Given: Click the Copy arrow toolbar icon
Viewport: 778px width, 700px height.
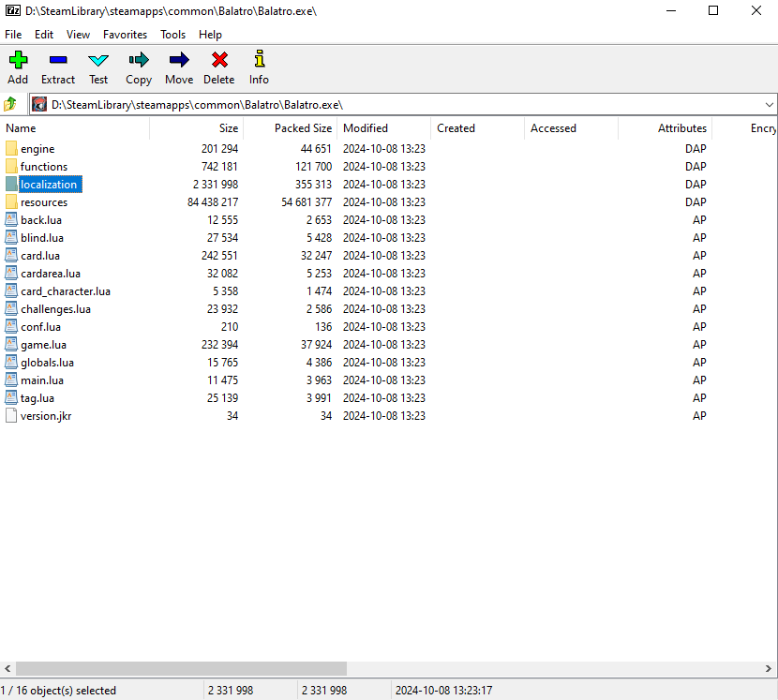Looking at the screenshot, I should (139, 60).
